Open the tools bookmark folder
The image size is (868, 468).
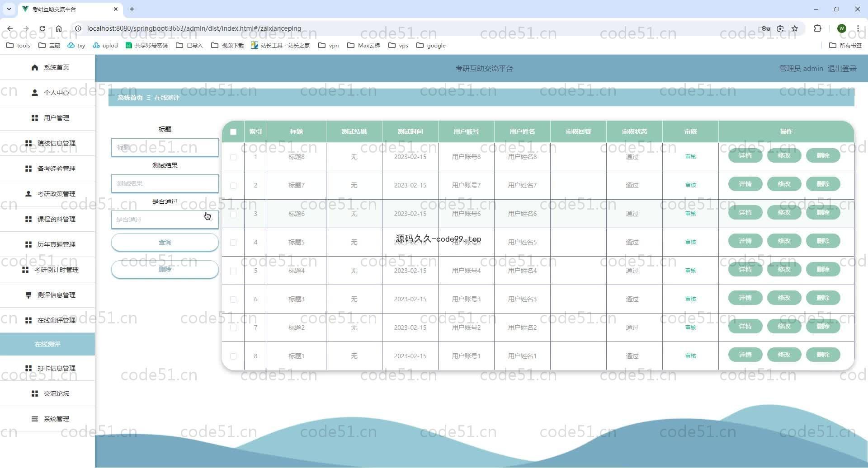[18, 45]
